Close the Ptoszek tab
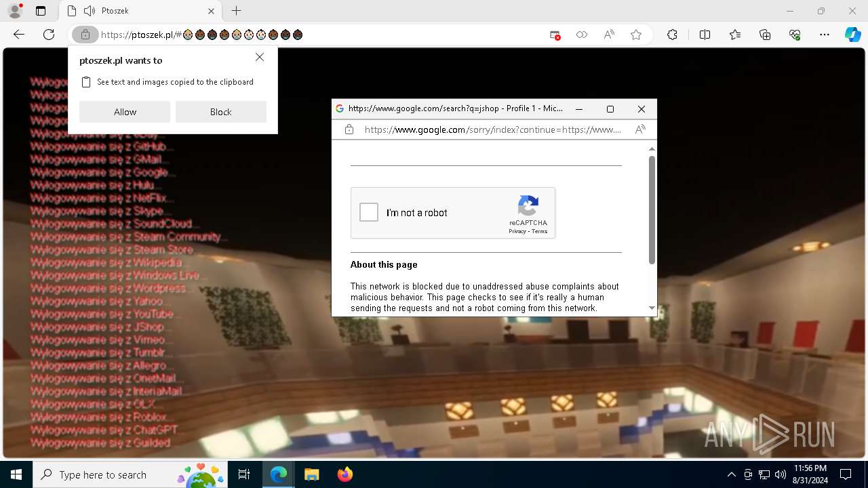This screenshot has height=488, width=868. 212,11
